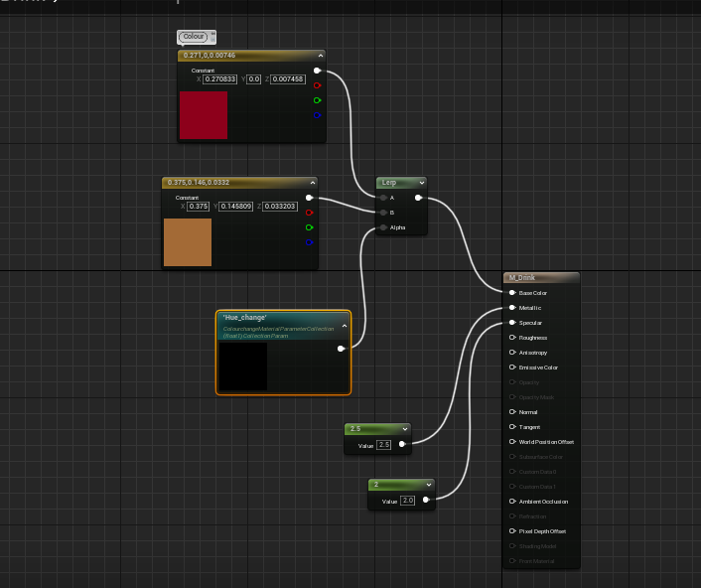This screenshot has height=588, width=701.
Task: Click the Lerp node's Alpha input pin
Action: [x=383, y=227]
